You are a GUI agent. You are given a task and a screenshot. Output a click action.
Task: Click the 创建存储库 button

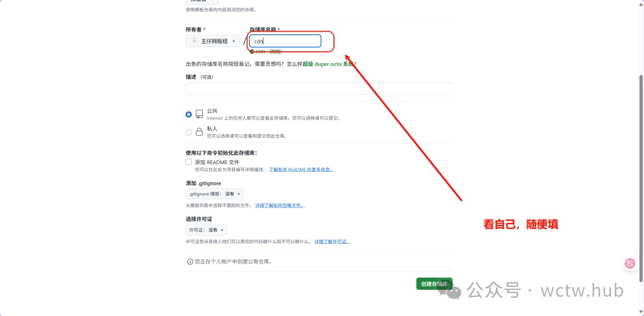pyautogui.click(x=434, y=284)
